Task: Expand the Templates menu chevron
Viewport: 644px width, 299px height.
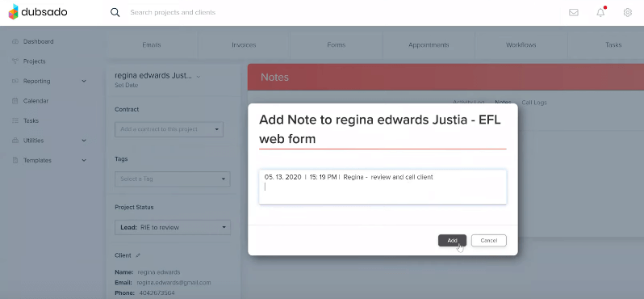Action: (84, 160)
